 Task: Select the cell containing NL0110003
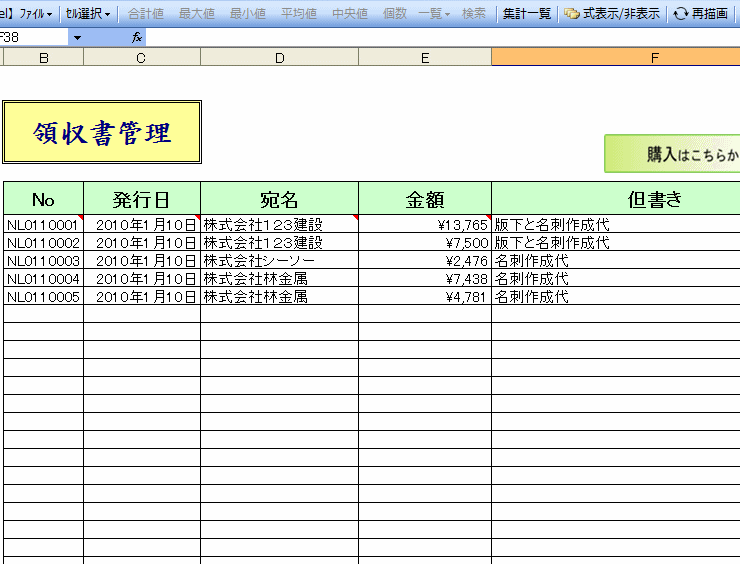click(43, 261)
